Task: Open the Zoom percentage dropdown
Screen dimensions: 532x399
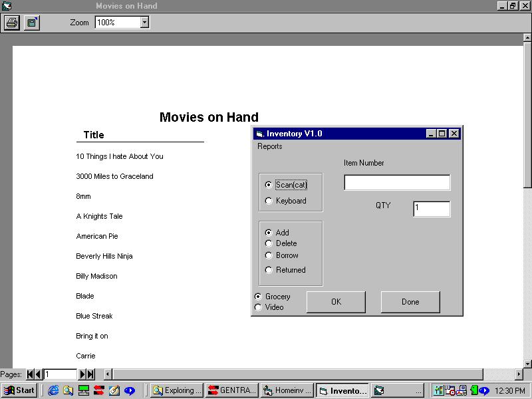Action: tap(144, 23)
